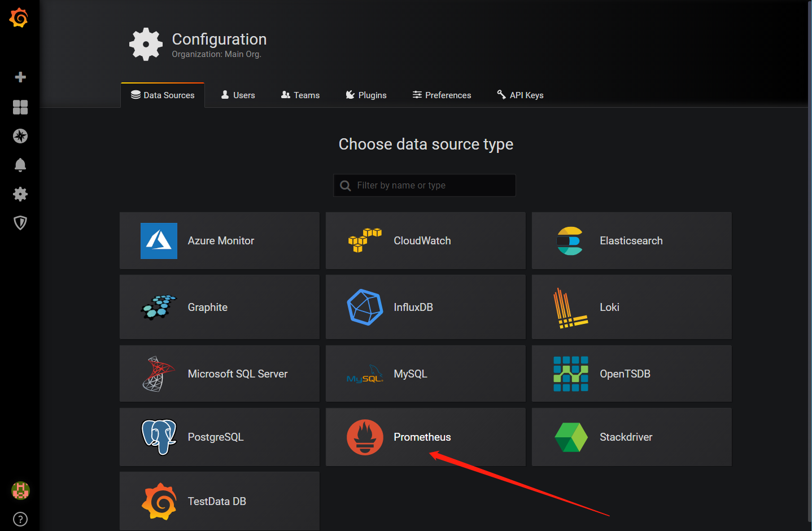Open the Create plus menu icon
The image size is (812, 531).
(20, 77)
